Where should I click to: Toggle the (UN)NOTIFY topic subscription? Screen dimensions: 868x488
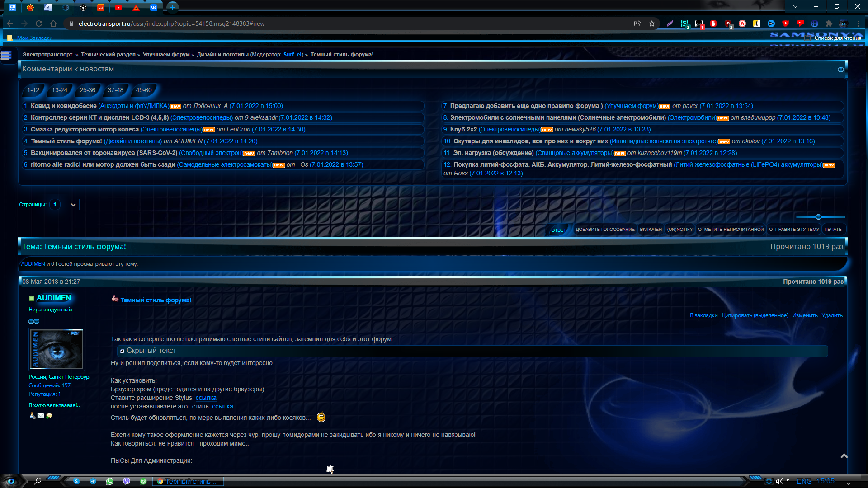click(679, 230)
